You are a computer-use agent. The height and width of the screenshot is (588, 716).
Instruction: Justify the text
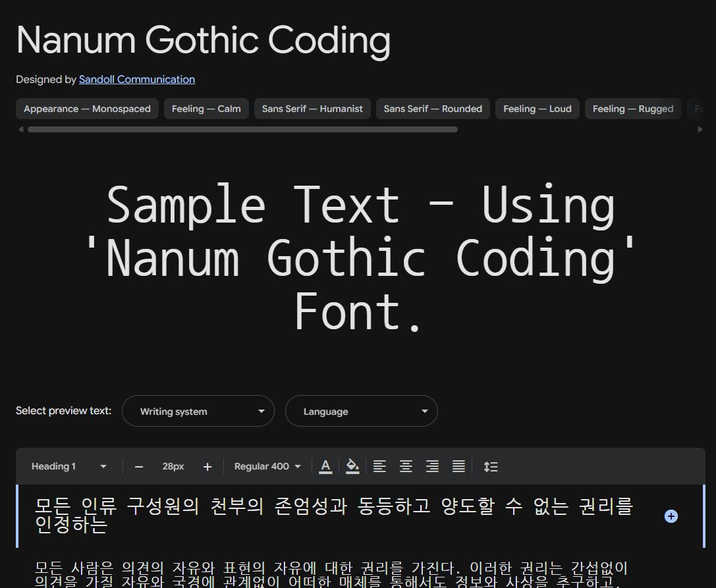click(x=458, y=467)
